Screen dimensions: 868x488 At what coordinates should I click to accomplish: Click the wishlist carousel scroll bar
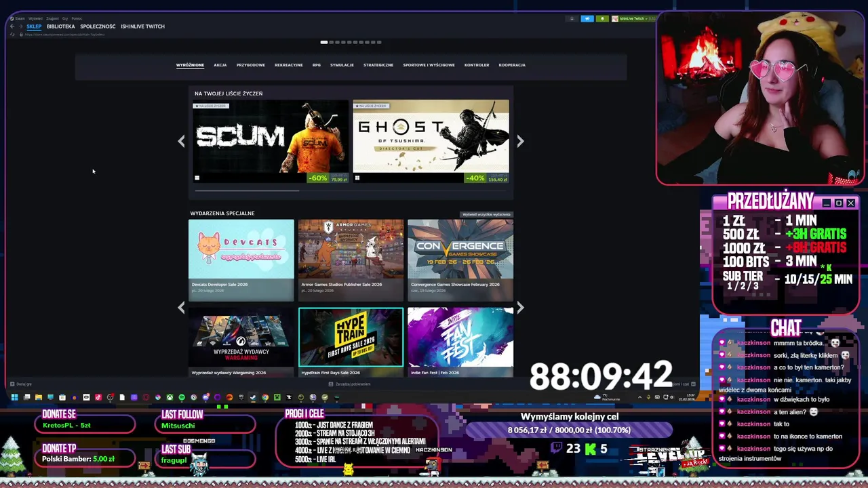pos(247,190)
